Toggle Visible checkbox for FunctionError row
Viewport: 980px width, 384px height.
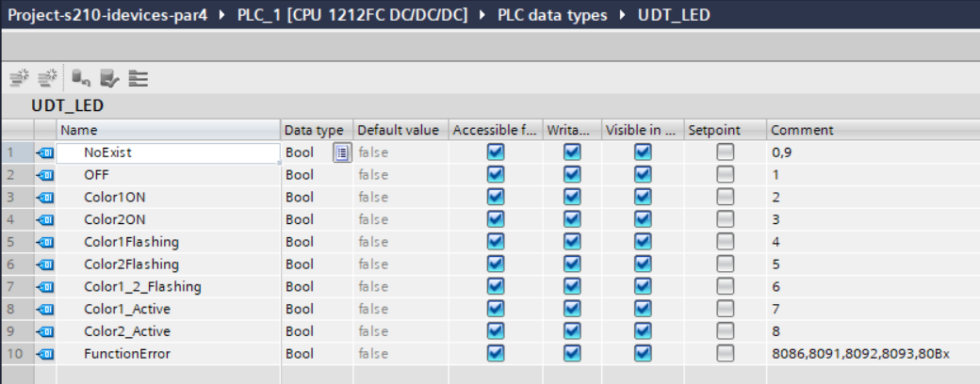643,354
